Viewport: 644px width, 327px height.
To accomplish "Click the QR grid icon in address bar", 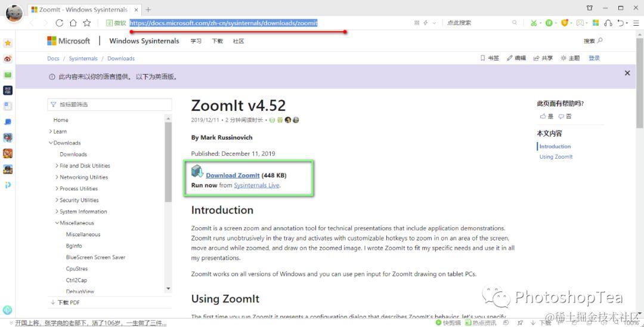I will point(417,23).
